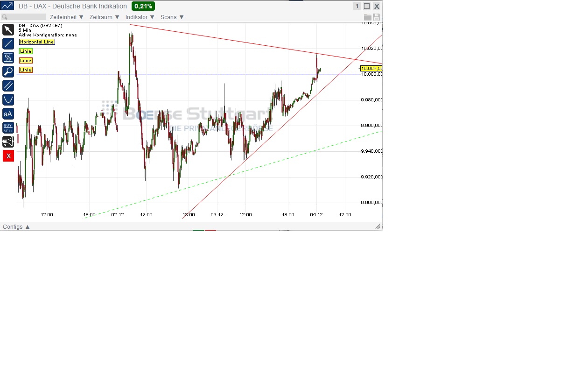Click the BUY SELL trading icon
The image size is (588, 368).
[7, 127]
